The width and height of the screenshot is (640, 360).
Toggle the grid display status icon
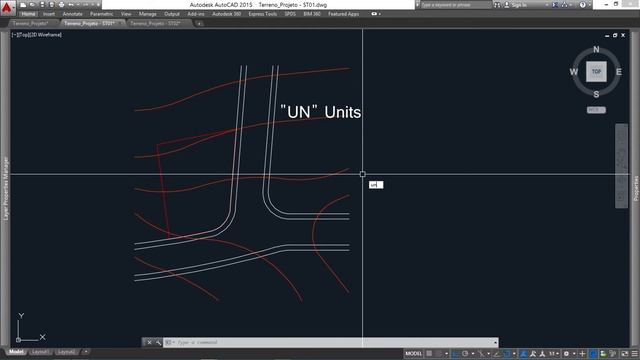click(429, 353)
